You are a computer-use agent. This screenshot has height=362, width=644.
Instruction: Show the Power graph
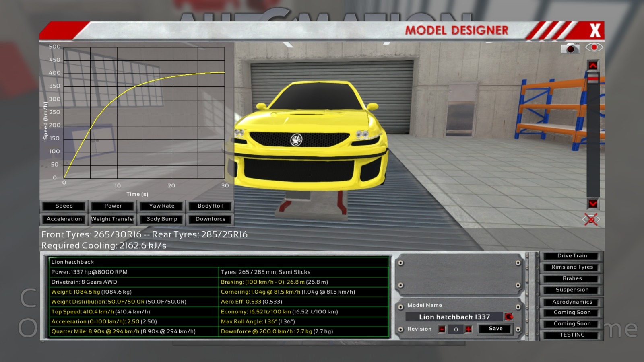point(113,206)
